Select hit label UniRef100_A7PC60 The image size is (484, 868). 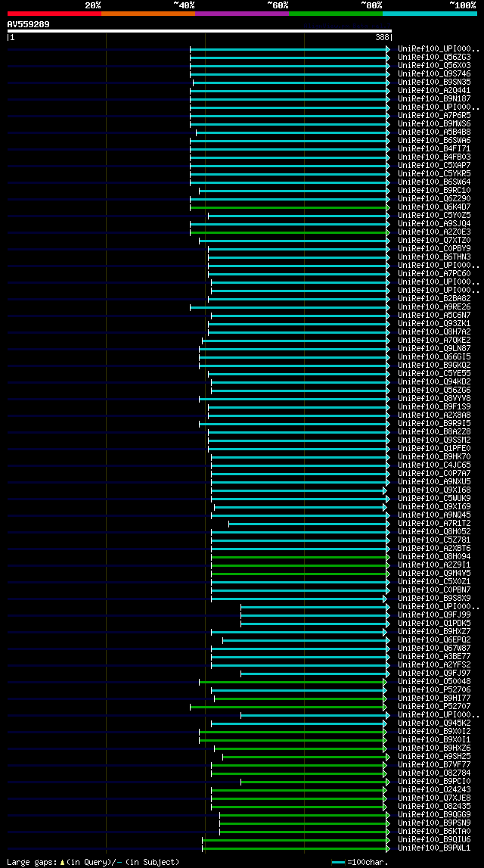pos(434,273)
